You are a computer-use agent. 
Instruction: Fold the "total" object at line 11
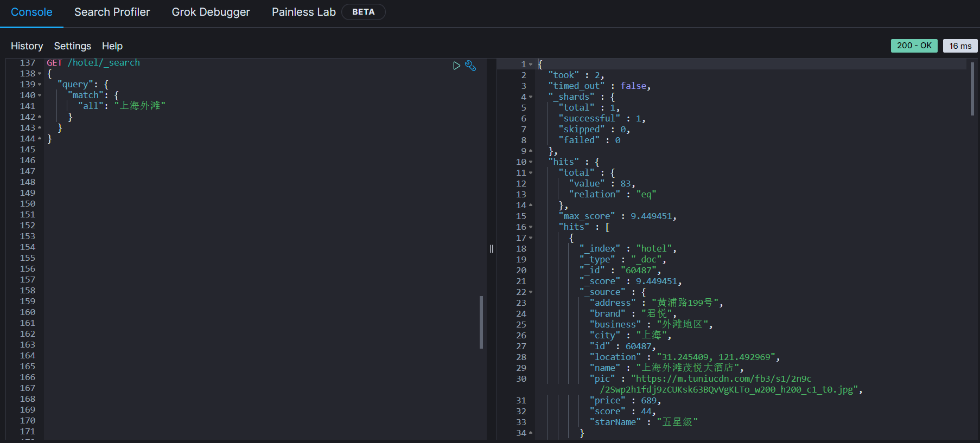point(531,173)
